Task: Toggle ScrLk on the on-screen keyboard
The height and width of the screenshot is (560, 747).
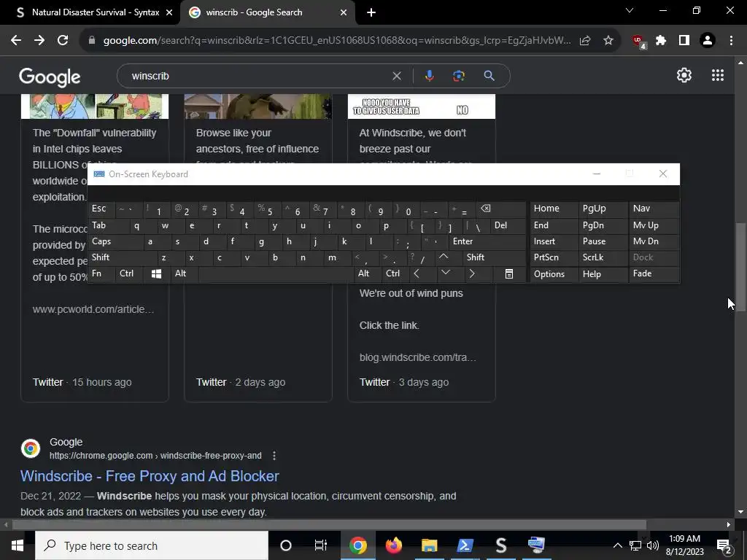Action: 602,257
